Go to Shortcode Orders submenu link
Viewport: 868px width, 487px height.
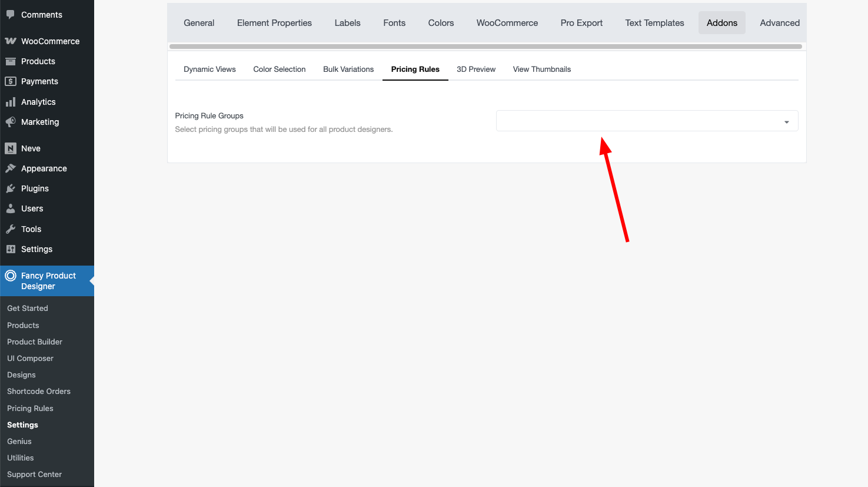[39, 391]
